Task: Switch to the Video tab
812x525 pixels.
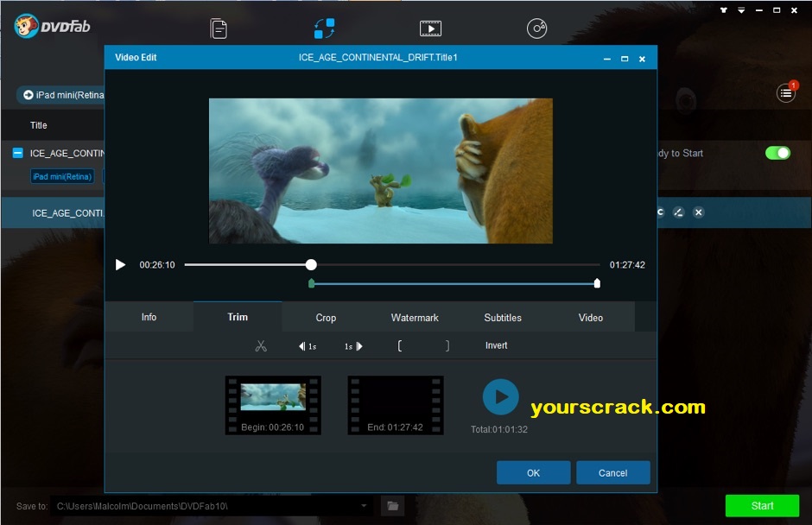Action: (x=590, y=318)
